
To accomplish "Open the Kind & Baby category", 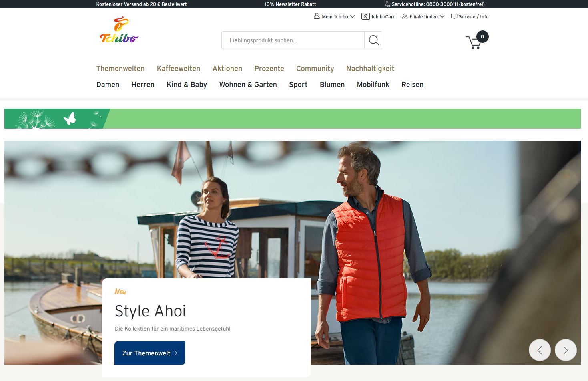I will (187, 85).
